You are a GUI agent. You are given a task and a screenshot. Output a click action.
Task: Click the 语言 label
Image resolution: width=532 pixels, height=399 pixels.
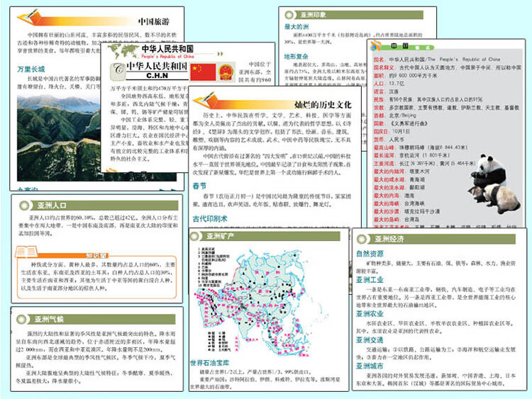click(379, 91)
